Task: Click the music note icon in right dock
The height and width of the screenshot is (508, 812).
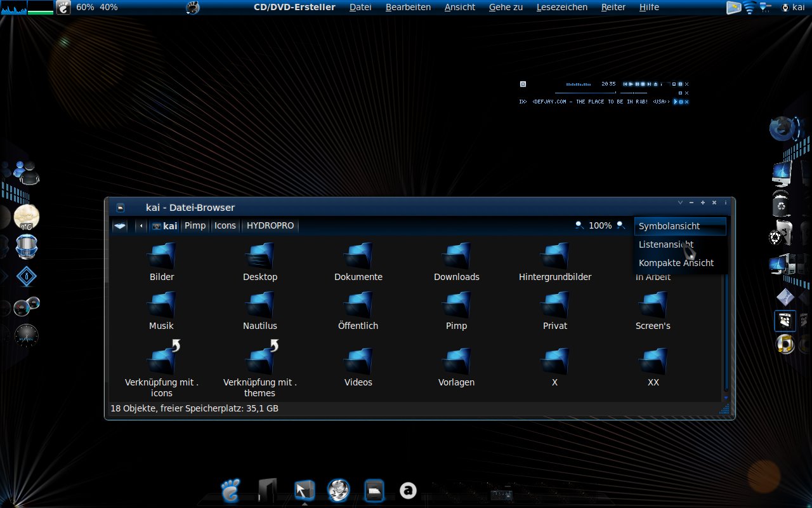Action: point(785,344)
